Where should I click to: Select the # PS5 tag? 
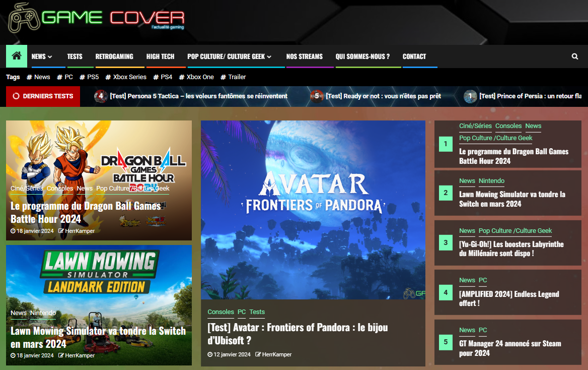pos(89,77)
